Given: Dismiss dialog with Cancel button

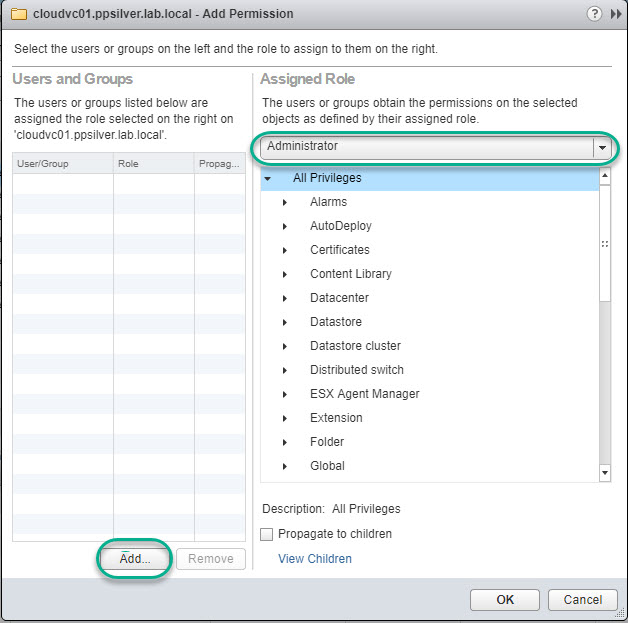Looking at the screenshot, I should (x=582, y=599).
